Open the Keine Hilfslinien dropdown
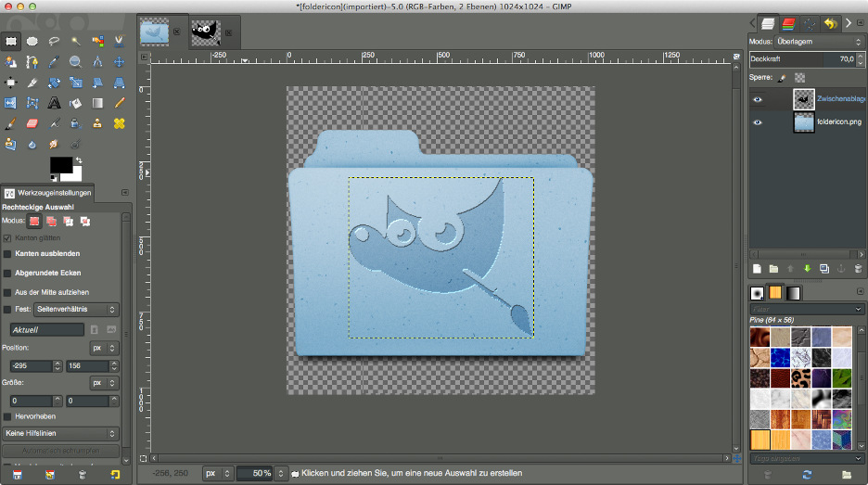Viewport: 868px width, 485px height. (60, 433)
